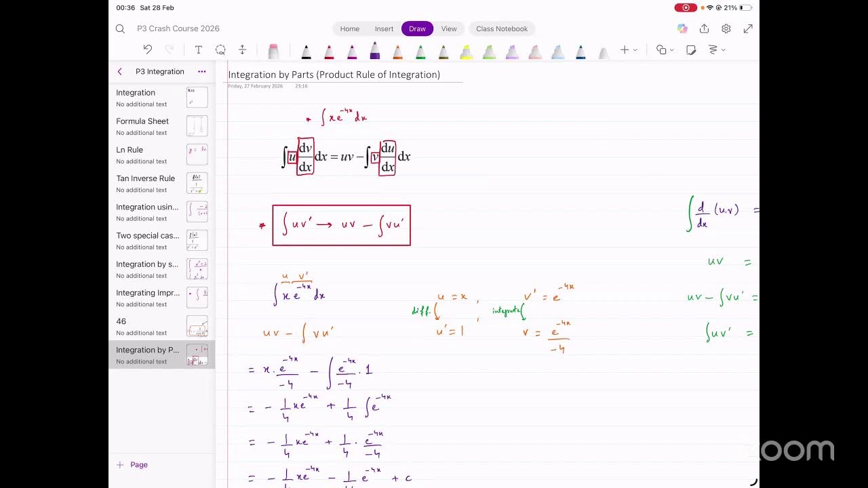The image size is (868, 488).
Task: Select the active purple pen
Action: (374, 50)
